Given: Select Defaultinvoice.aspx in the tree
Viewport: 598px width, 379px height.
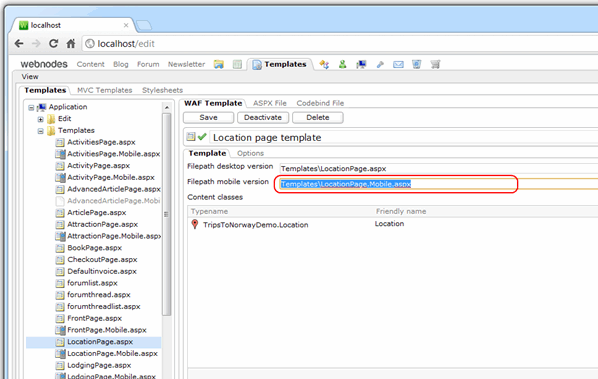Looking at the screenshot, I should 102,272.
